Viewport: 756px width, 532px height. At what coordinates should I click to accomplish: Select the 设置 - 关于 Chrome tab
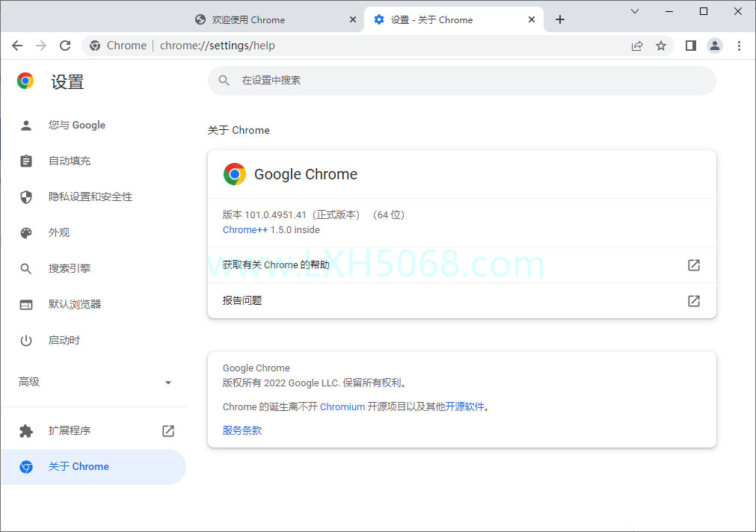454,19
